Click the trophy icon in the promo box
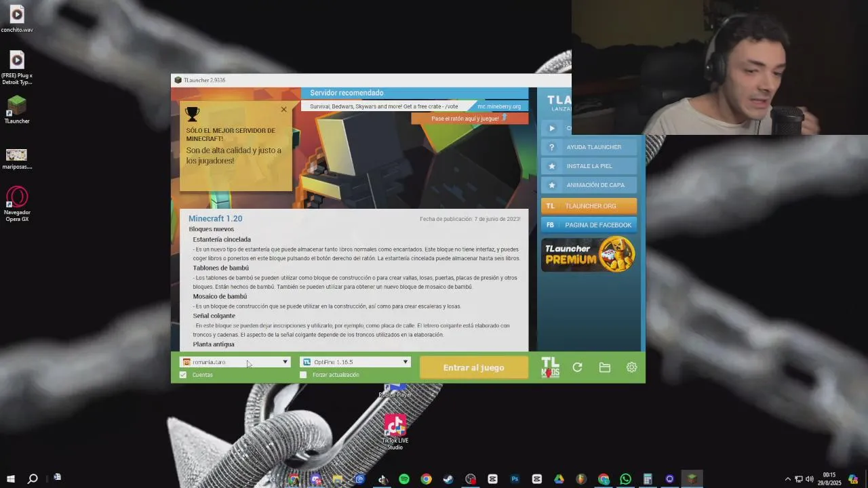The image size is (868, 488). (x=193, y=114)
